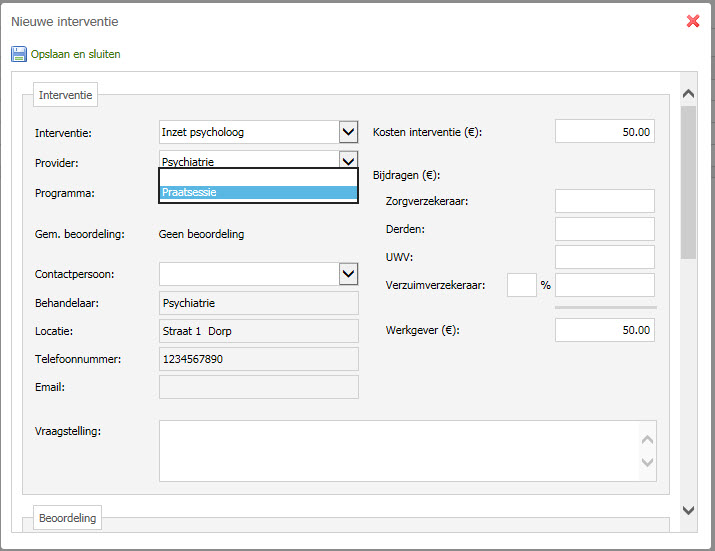715x551 pixels.
Task: Click the Opslaan en sluiten link
Action: (76, 54)
